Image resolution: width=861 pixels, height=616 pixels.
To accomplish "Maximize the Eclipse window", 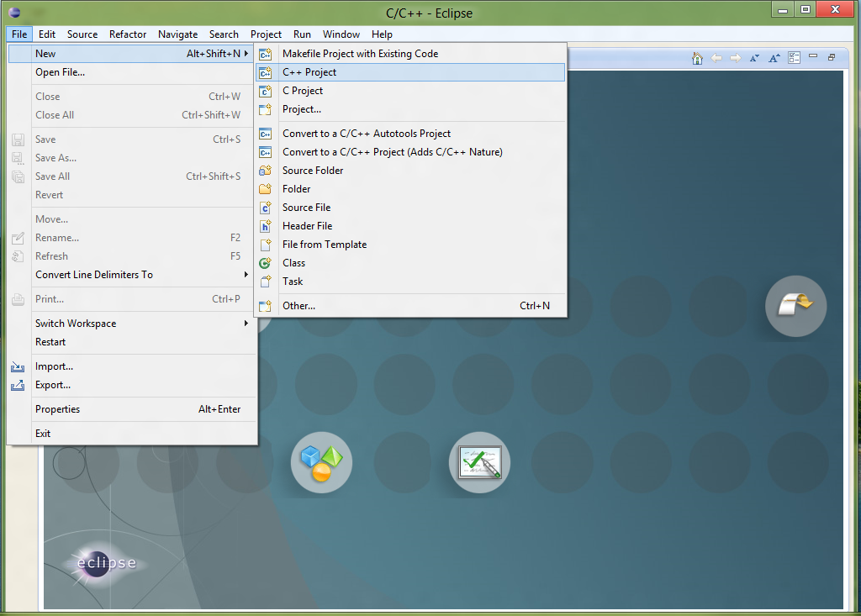I will (805, 9).
